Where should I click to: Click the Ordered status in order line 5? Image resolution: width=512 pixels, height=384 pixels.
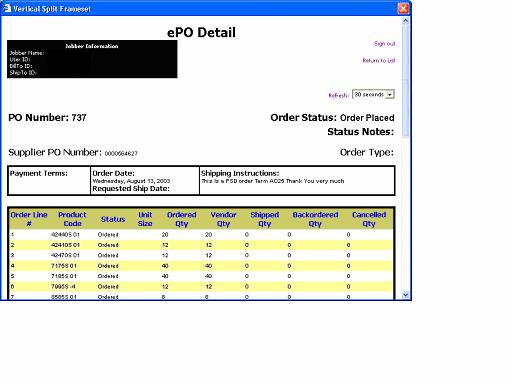click(108, 276)
